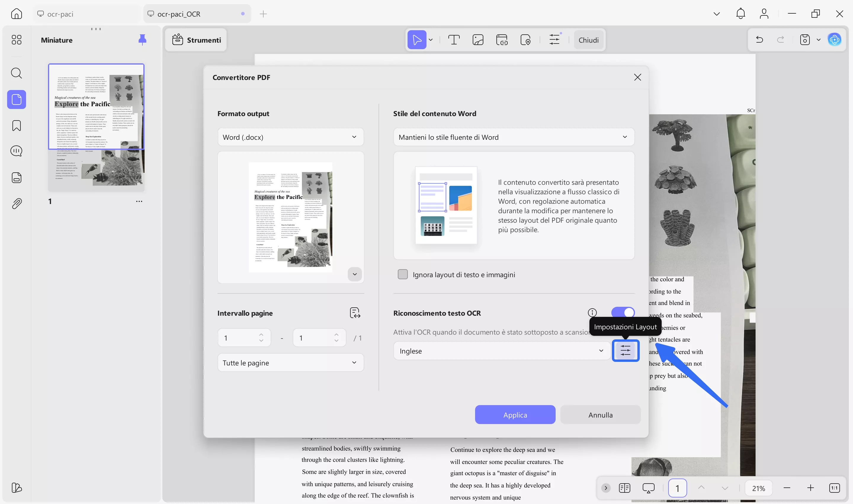
Task: Select the Image insertion tool
Action: pyautogui.click(x=478, y=40)
